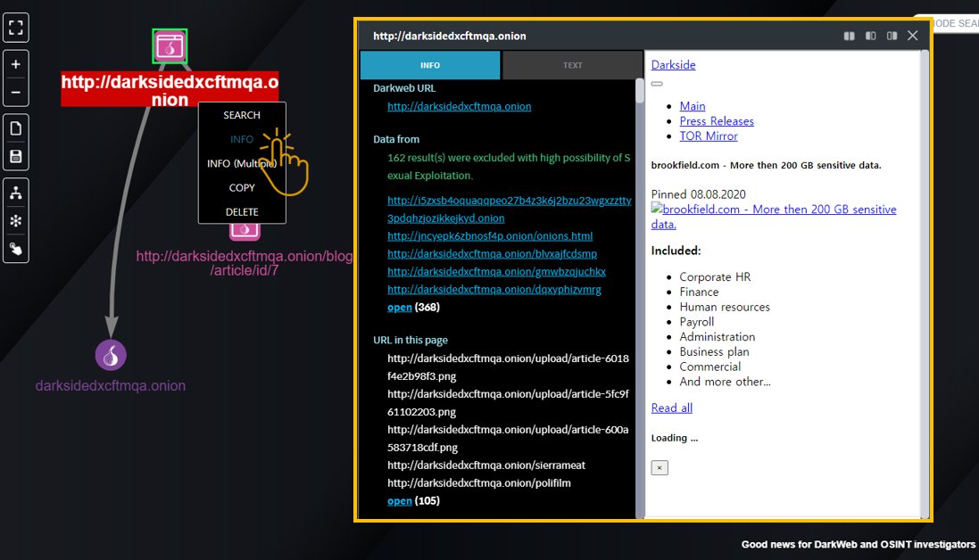Screen dimensions: 979x560
Task: Set panel to left-wide layout icon
Action: 870,36
